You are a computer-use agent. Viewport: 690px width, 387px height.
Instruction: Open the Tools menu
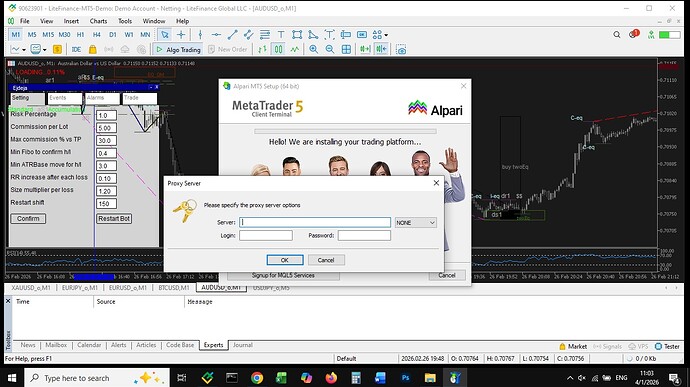[x=125, y=21]
